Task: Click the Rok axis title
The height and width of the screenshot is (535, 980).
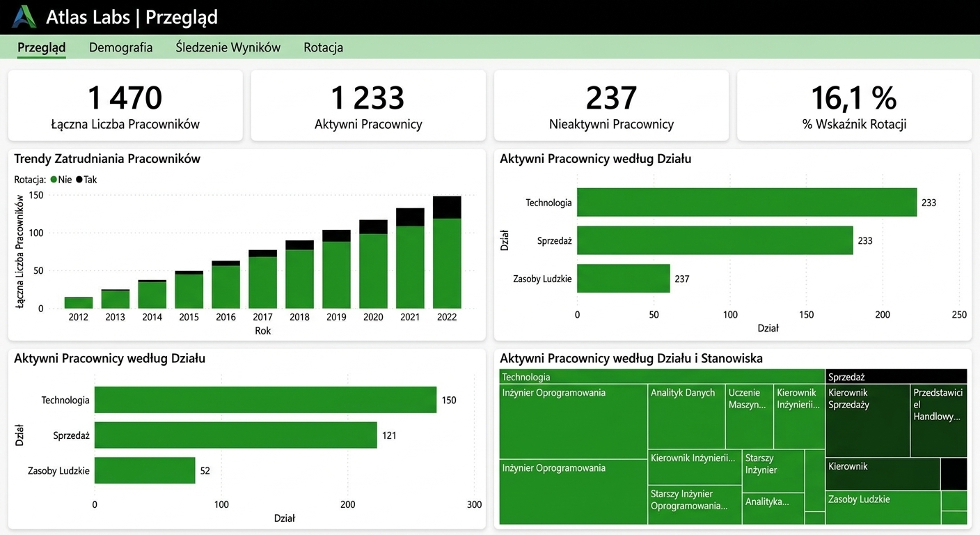Action: [263, 331]
